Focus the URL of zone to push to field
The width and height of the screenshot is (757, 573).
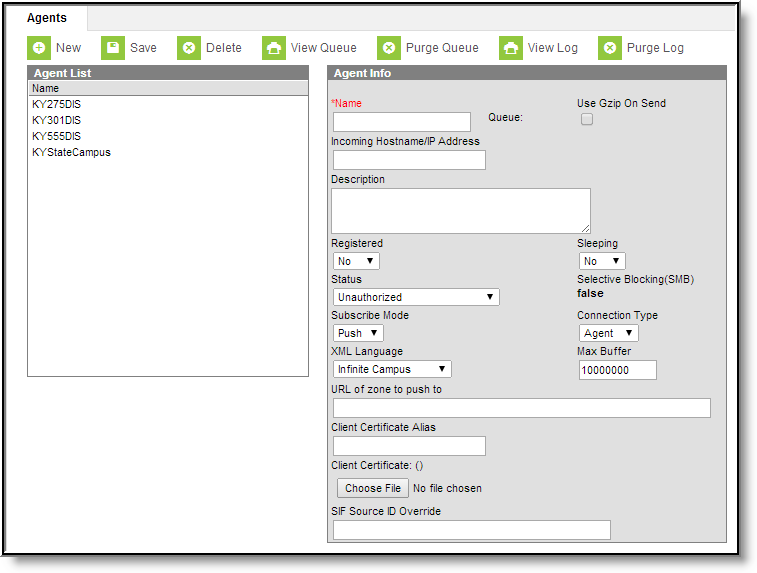tap(521, 408)
